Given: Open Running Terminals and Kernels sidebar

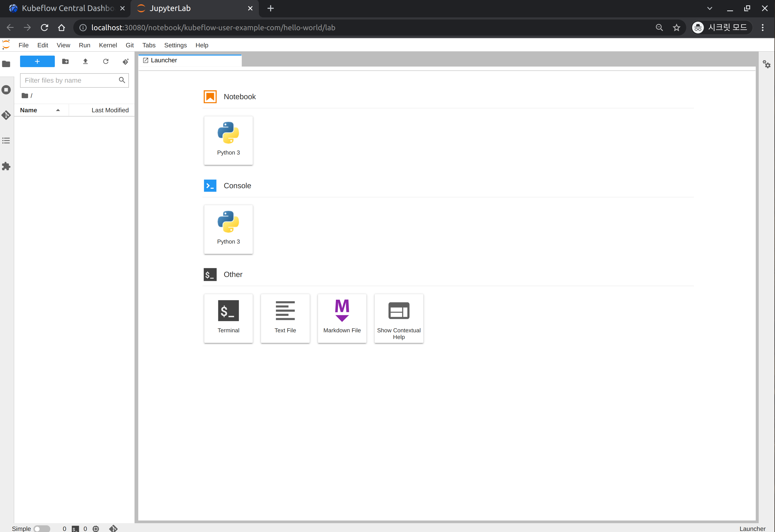Looking at the screenshot, I should point(6,90).
